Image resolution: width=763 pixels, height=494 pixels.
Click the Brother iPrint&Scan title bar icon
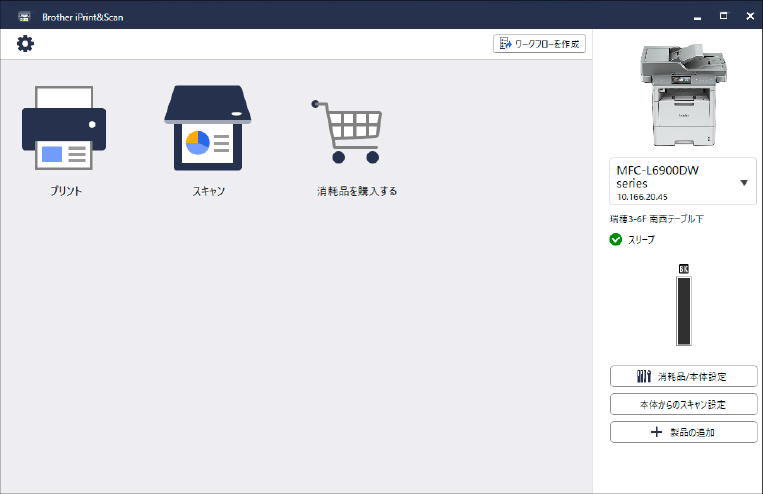click(x=24, y=15)
